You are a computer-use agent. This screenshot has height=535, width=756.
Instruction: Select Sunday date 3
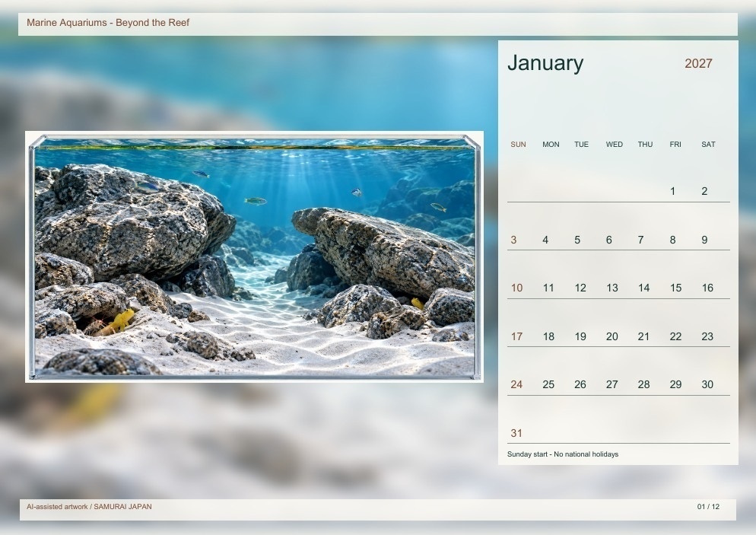[x=513, y=240]
